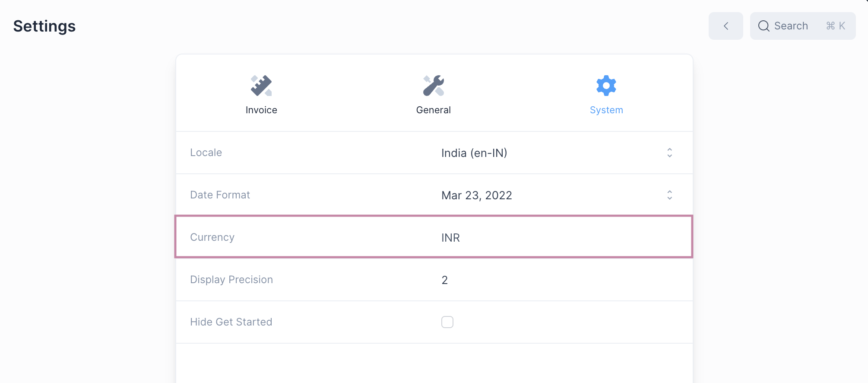Viewport: 868px width, 383px height.
Task: Open the Mar 23, 2022 format selector
Action: (x=476, y=195)
